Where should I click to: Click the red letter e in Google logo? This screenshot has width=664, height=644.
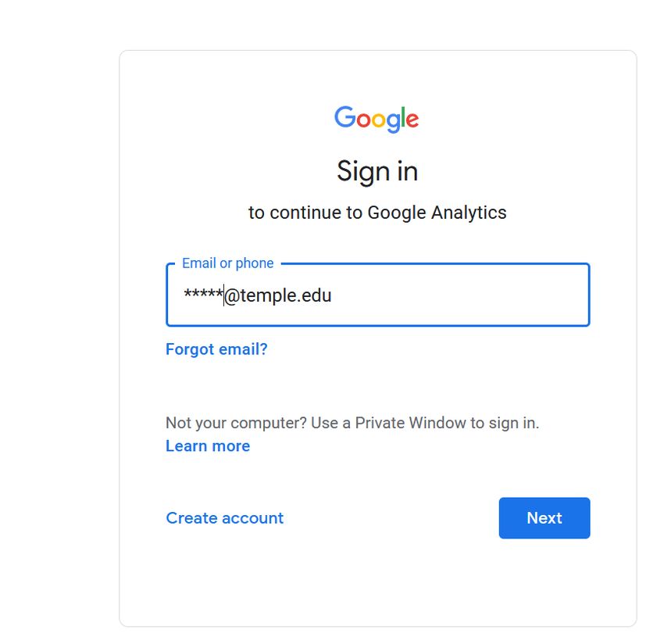412,120
